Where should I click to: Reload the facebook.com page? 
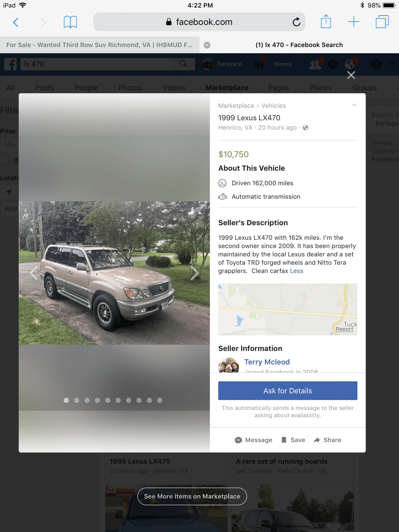click(296, 22)
